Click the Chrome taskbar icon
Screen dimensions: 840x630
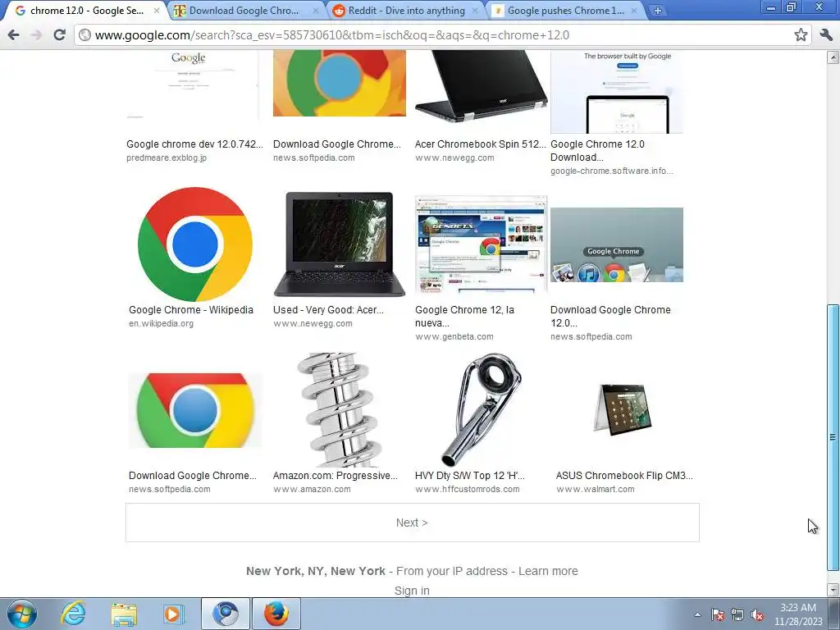(x=225, y=614)
